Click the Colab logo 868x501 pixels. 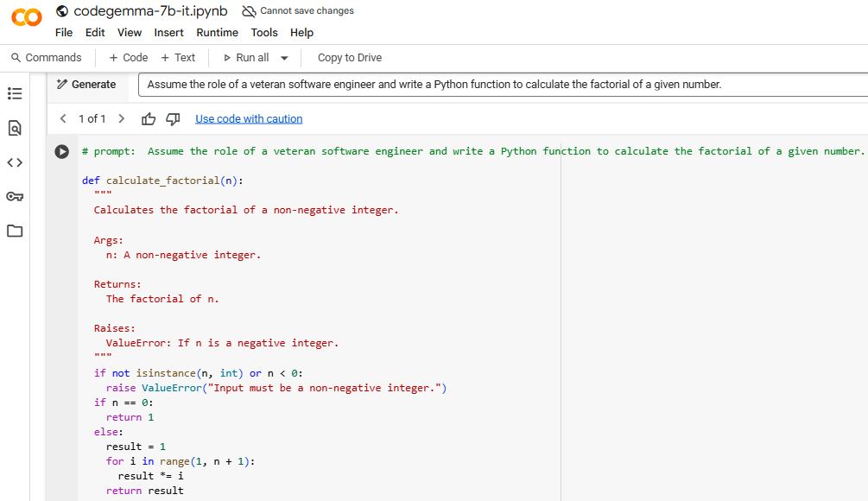point(26,16)
